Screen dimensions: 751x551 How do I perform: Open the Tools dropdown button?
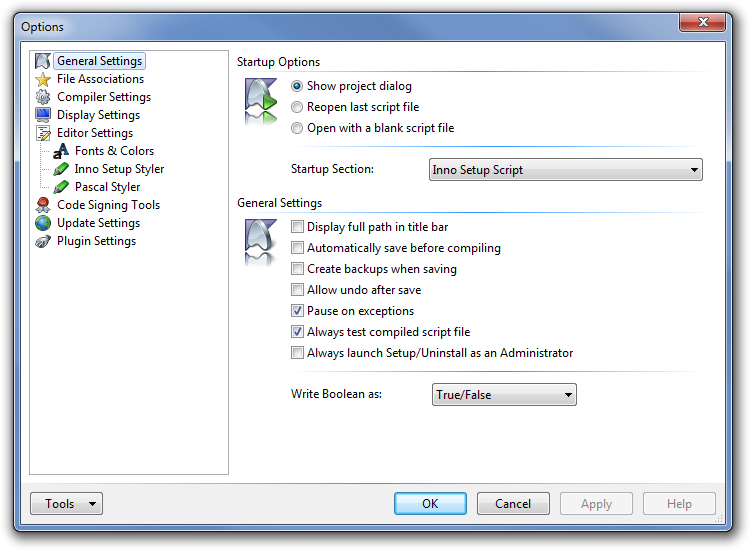pos(66,504)
